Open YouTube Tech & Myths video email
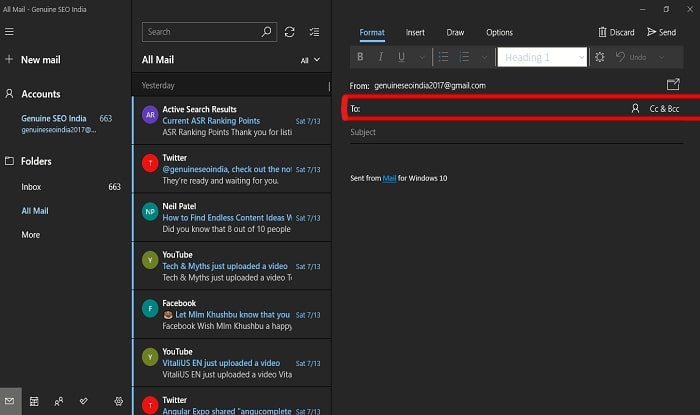 pyautogui.click(x=232, y=266)
